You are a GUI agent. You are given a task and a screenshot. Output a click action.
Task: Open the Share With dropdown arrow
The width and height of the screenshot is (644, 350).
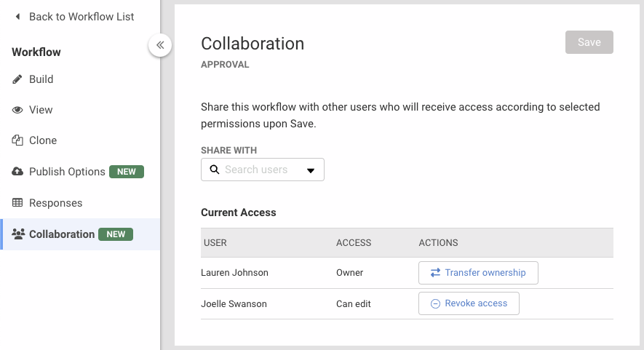click(311, 170)
